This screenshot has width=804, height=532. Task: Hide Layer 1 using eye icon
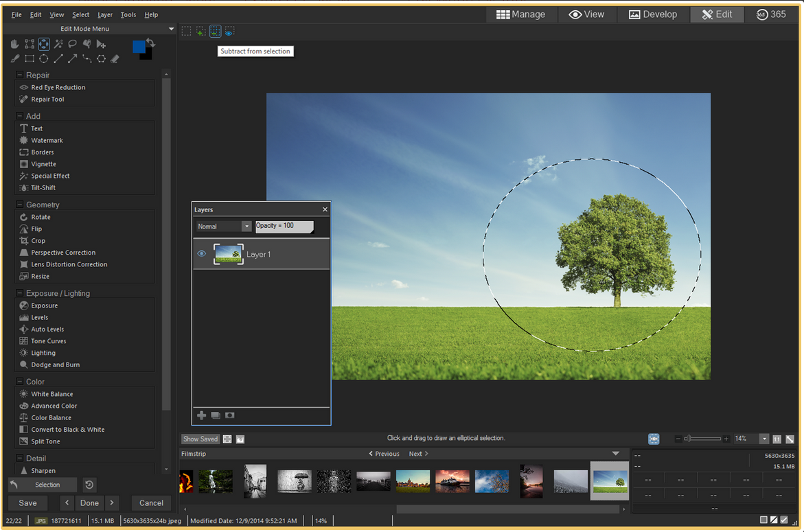202,254
